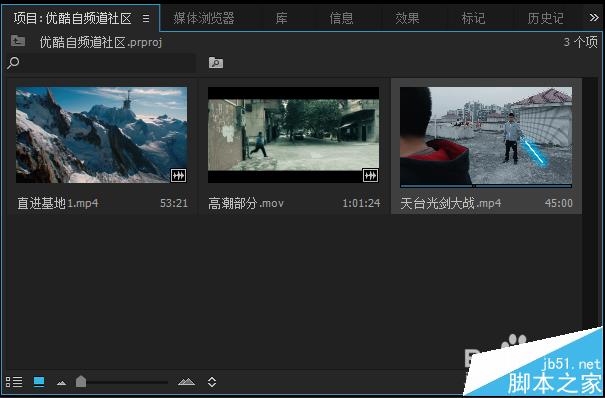Click the bin folder icon beside project name
Viewport: 605px width, 398px height.
(x=18, y=40)
